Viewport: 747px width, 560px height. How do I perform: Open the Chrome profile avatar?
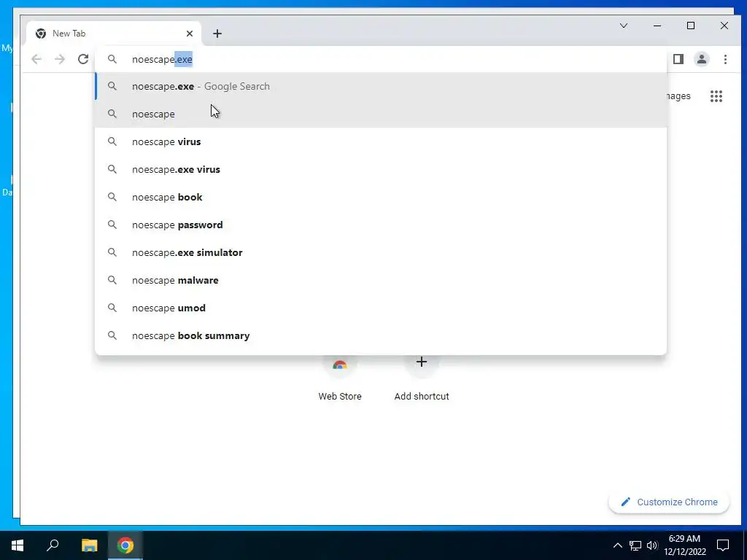(702, 59)
